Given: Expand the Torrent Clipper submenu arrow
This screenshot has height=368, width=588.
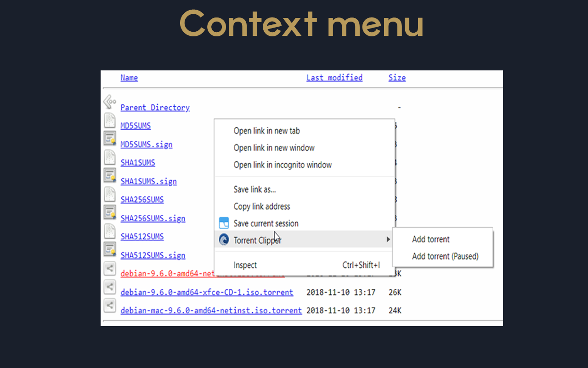Looking at the screenshot, I should (x=388, y=240).
